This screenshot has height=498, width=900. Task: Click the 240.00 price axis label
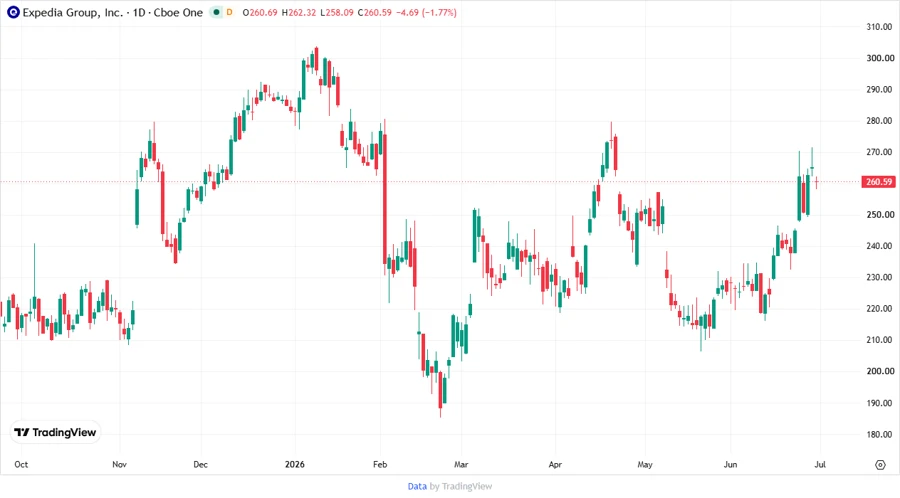click(x=880, y=246)
